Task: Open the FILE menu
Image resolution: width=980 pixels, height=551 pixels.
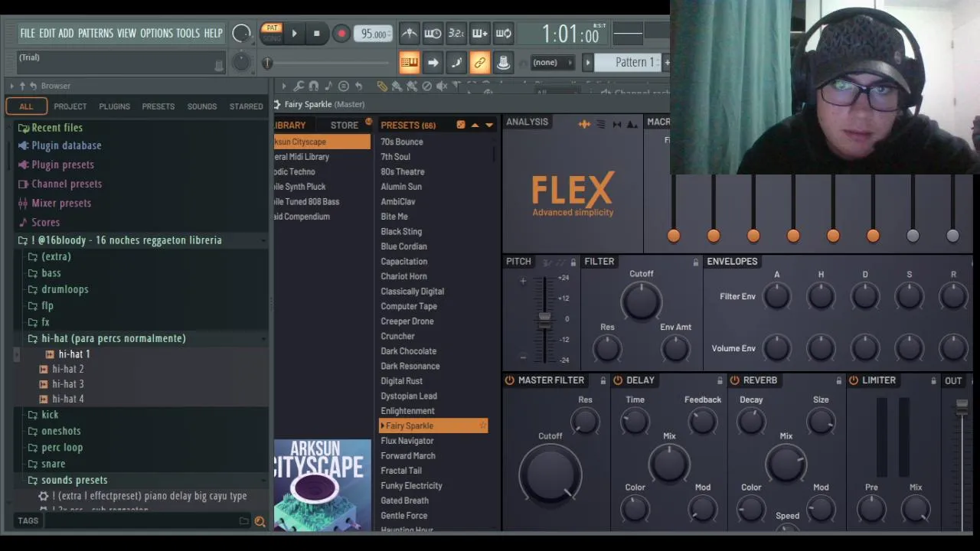Action: click(x=28, y=34)
